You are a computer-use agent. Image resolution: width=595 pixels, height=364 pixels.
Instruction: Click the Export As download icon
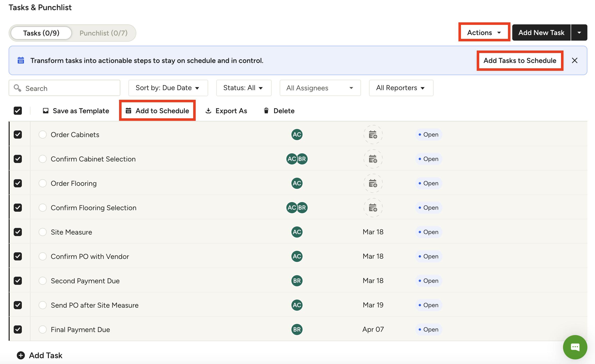[x=208, y=111]
